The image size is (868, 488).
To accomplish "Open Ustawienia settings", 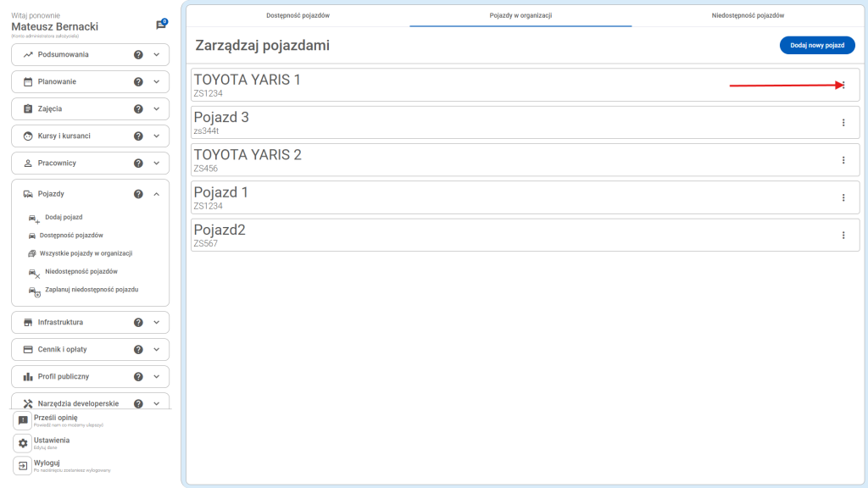I will tap(52, 441).
